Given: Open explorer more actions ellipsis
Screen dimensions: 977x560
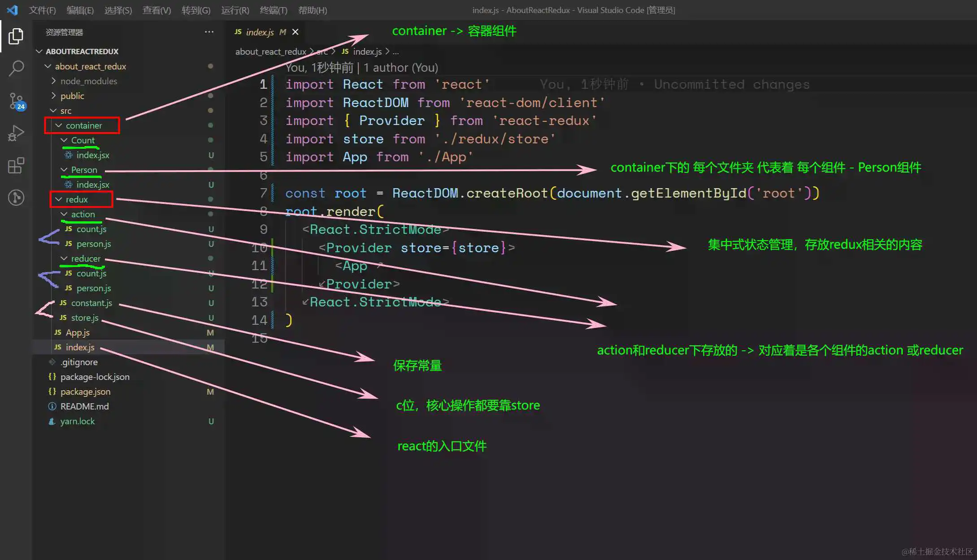Looking at the screenshot, I should tap(209, 32).
